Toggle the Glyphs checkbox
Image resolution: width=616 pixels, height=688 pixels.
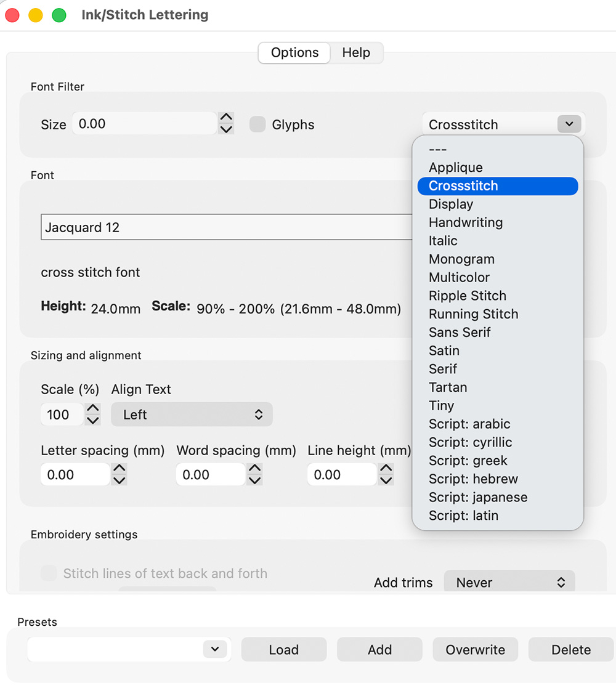tap(257, 124)
